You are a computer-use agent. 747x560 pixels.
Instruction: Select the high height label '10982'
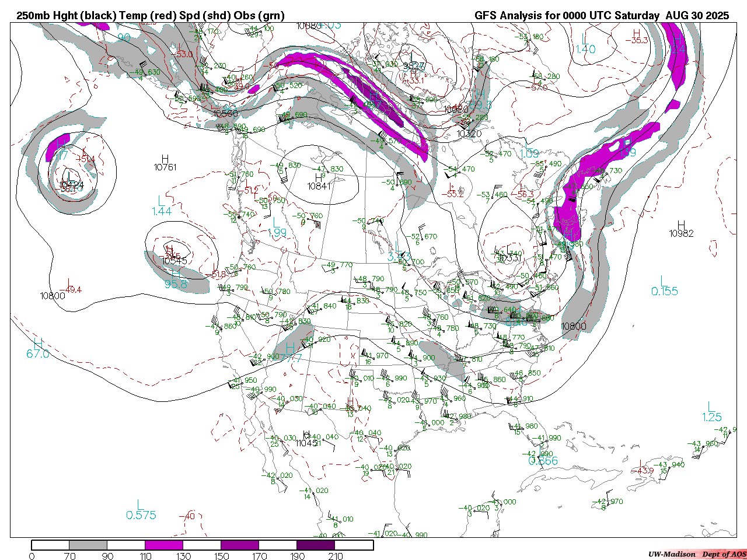[681, 233]
